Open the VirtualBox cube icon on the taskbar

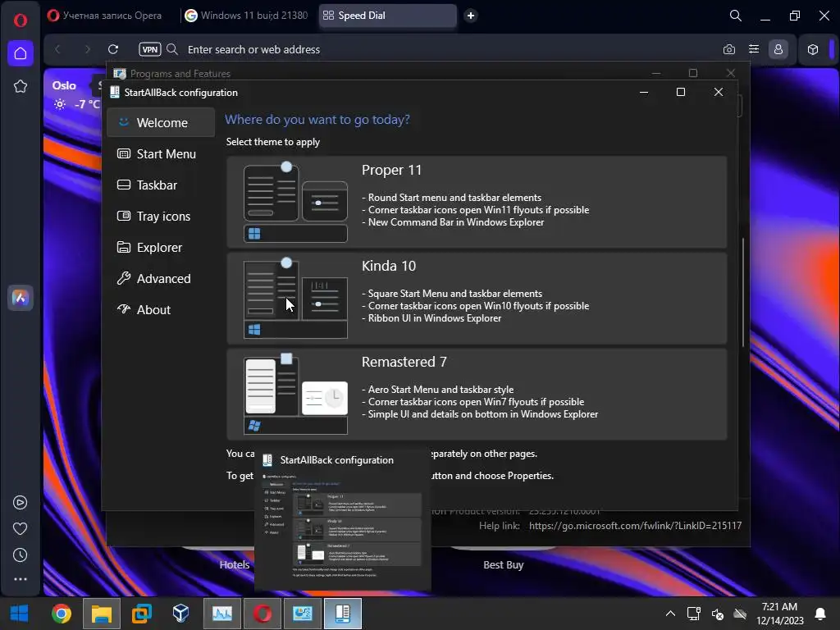[181, 614]
